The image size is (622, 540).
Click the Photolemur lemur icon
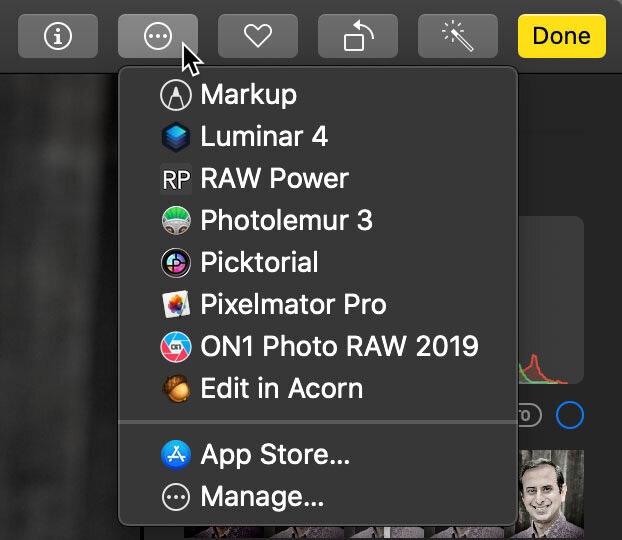click(x=176, y=221)
